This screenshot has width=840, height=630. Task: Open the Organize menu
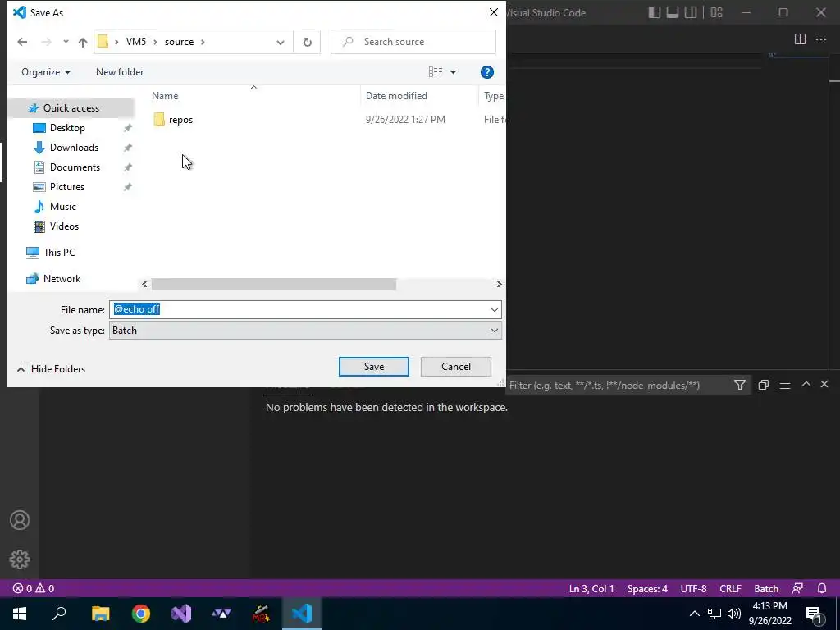tap(46, 72)
